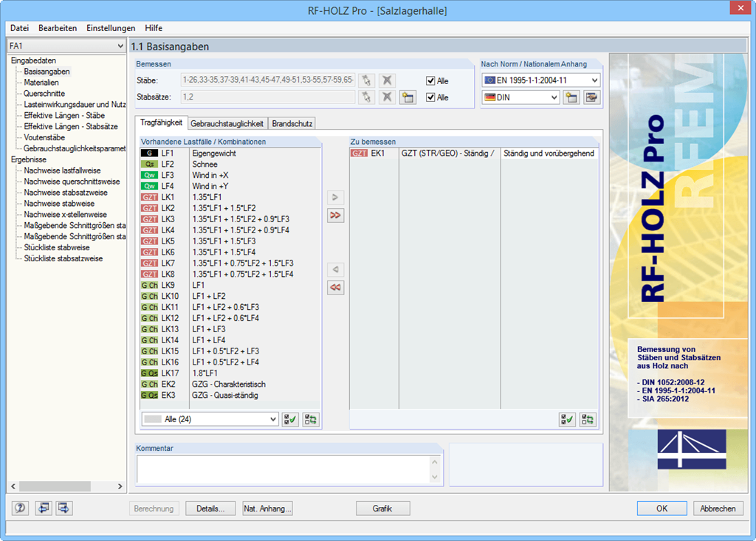The width and height of the screenshot is (756, 541).
Task: Select LK12 row LF1 + LF2 + 0.6*LF4
Action: (x=230, y=318)
